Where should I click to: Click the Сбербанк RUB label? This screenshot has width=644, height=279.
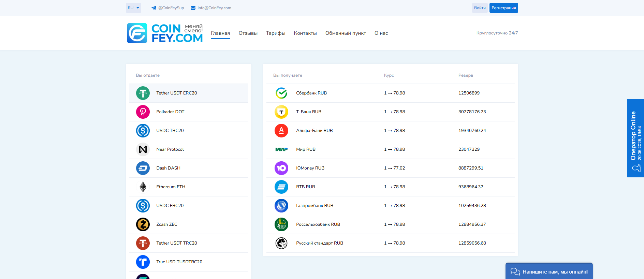311,93
